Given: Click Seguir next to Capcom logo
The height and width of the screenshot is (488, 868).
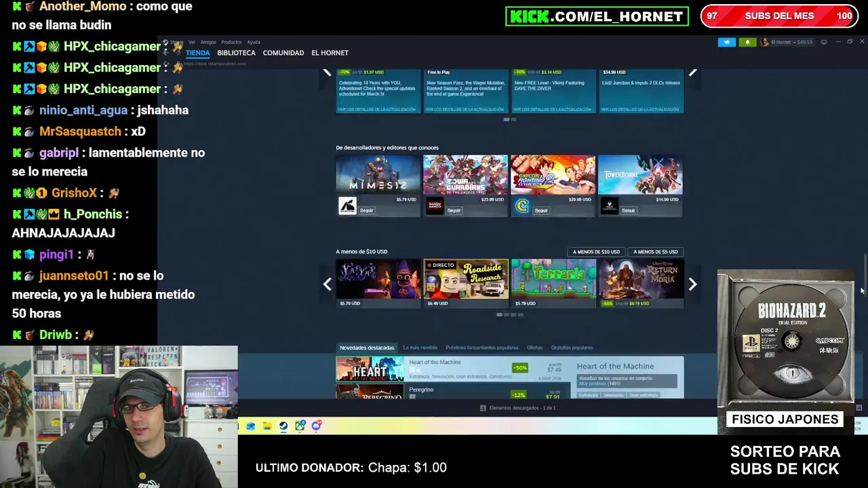Looking at the screenshot, I should pos(540,211).
